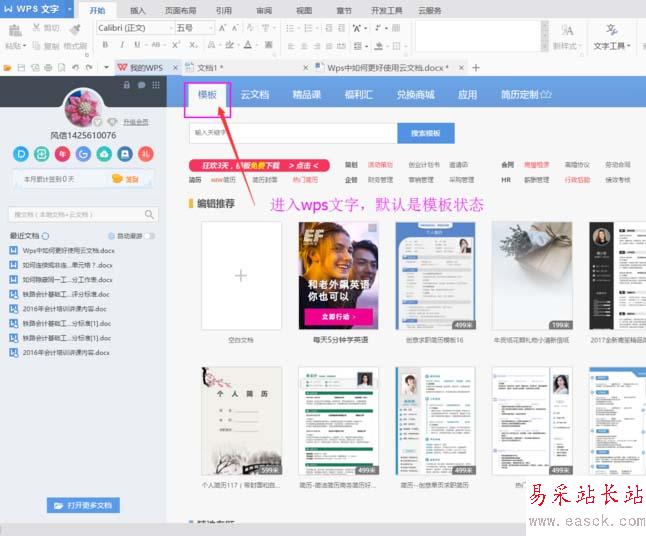Screen dimensions: 646x536
Task: Click the dark blue picture circular icon
Action: [x=125, y=154]
